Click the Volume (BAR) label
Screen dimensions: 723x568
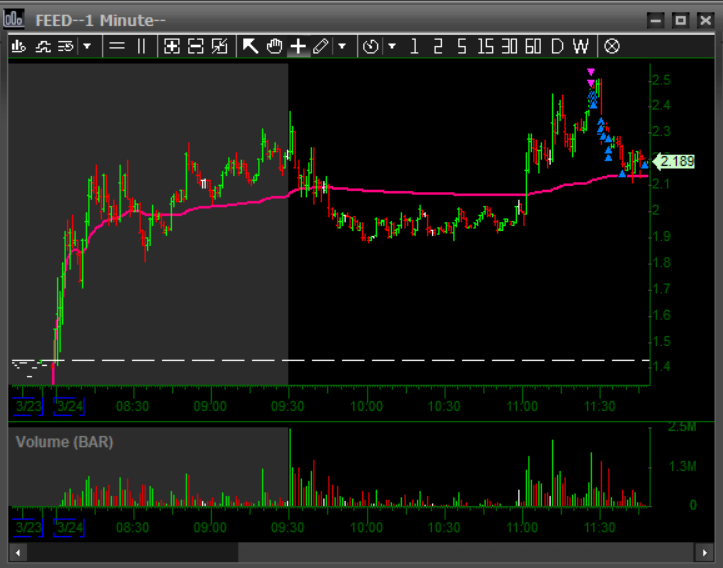[65, 442]
